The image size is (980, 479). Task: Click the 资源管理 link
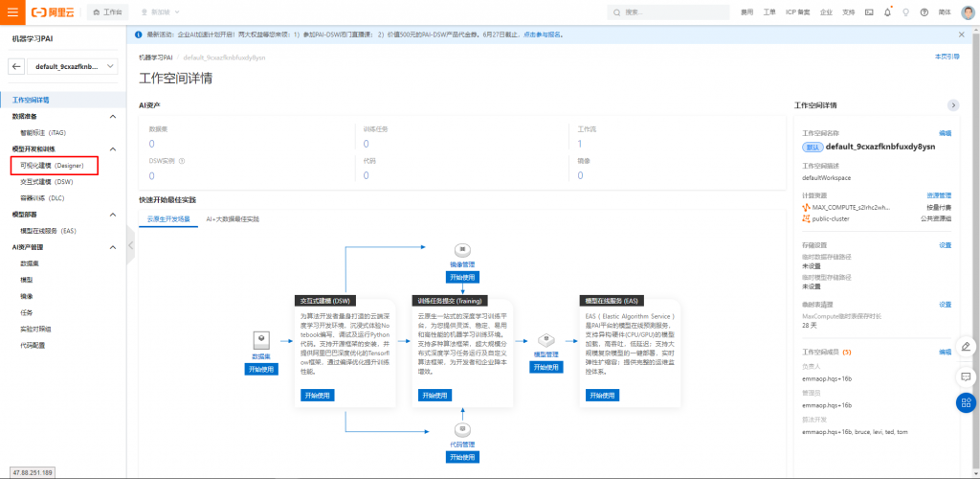[x=940, y=195]
